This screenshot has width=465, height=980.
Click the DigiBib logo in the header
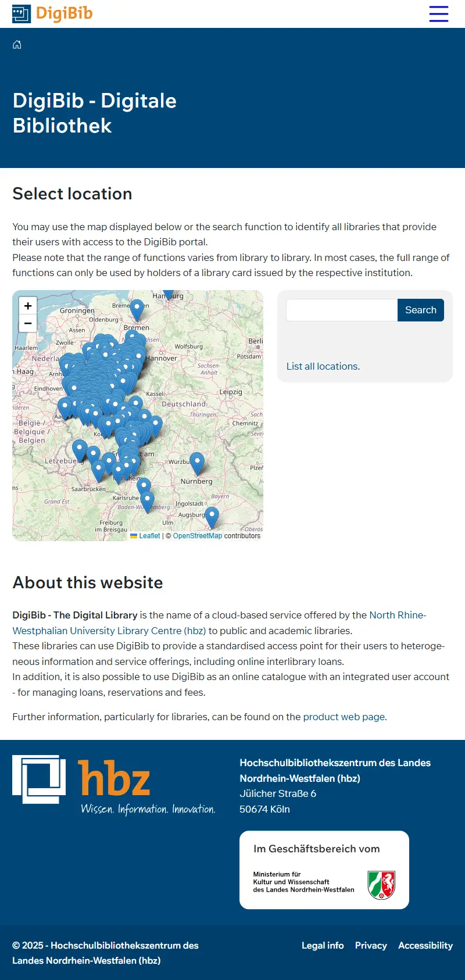coord(52,14)
